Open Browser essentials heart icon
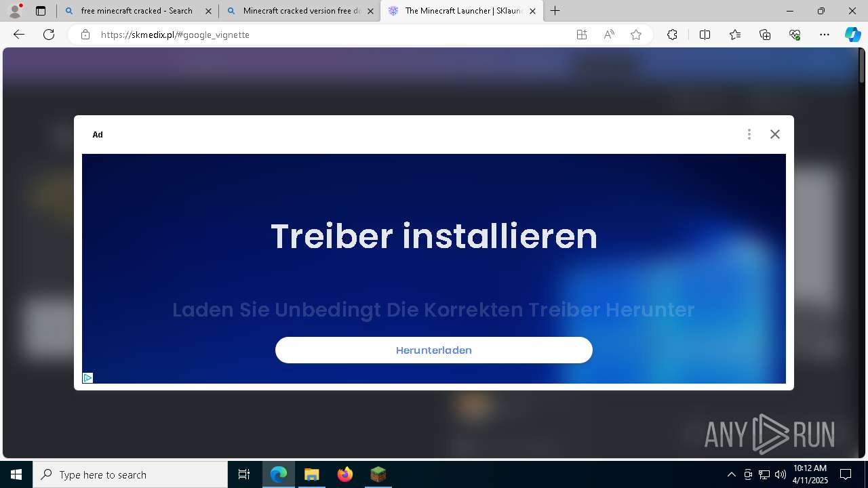Image resolution: width=868 pixels, height=488 pixels. (795, 35)
